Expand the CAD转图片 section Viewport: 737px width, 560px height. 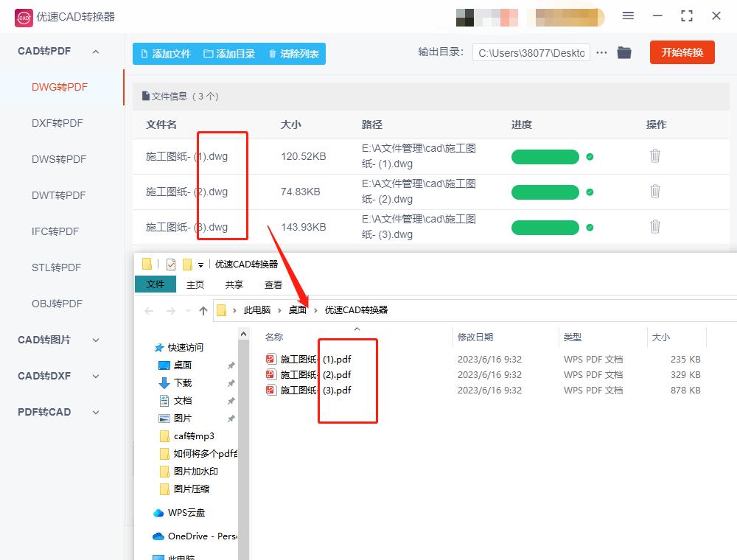(x=57, y=340)
